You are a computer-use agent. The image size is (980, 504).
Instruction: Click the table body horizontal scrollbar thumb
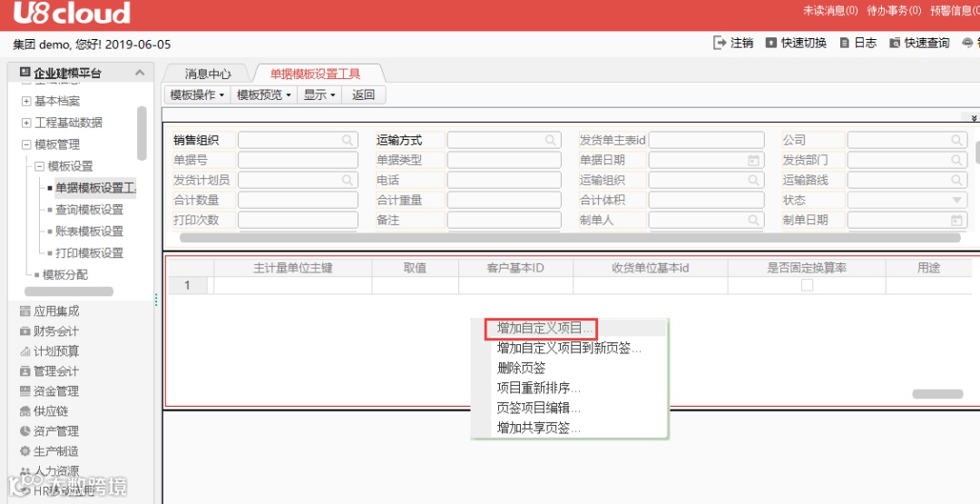pyautogui.click(x=937, y=394)
